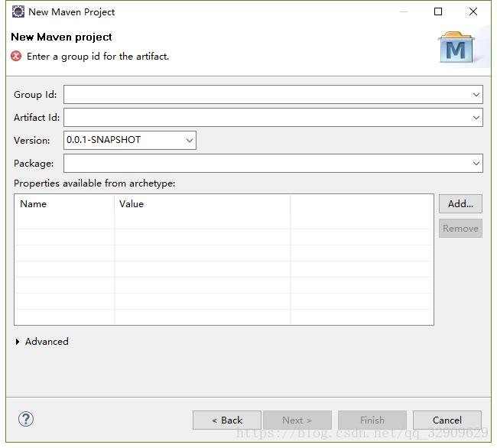The image size is (497, 448).
Task: Open the Package dropdown arrow
Action: point(476,164)
